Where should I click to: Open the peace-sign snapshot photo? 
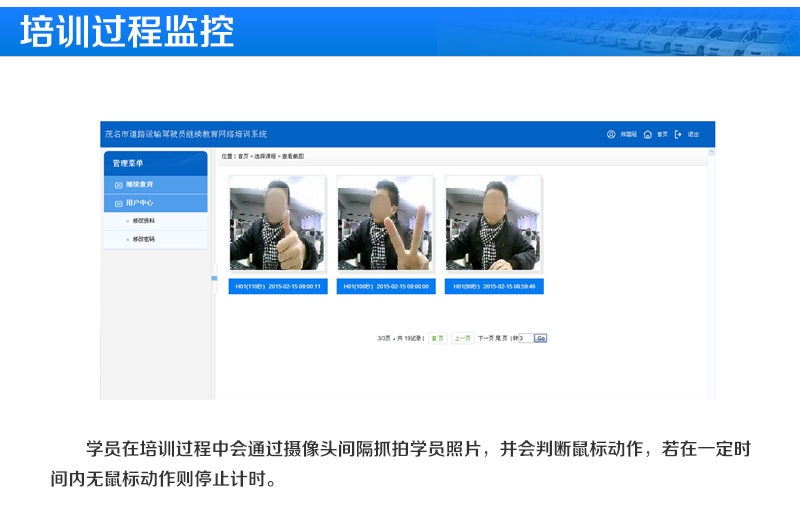pos(385,223)
